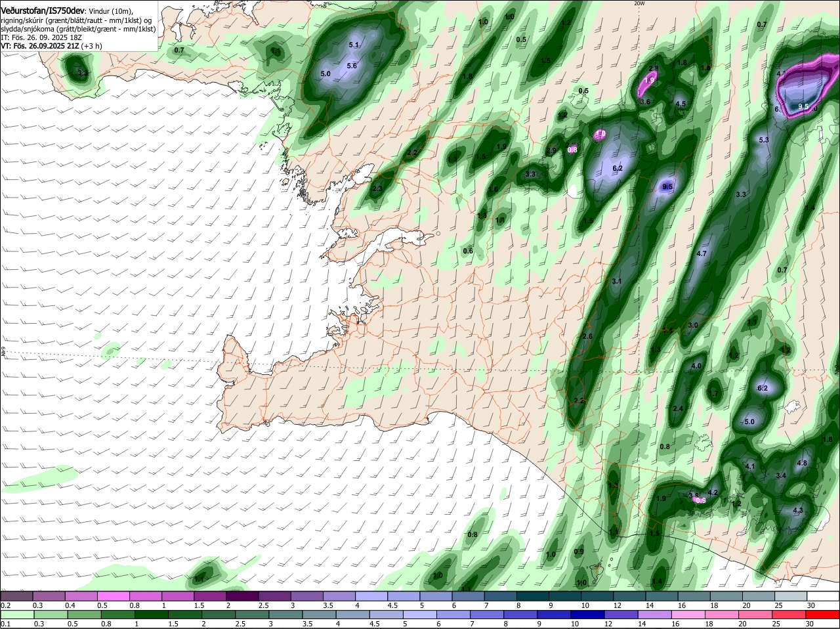This screenshot has height=629, width=840.
Task: Click the 20W longitude label at the top
Action: pos(639,3)
